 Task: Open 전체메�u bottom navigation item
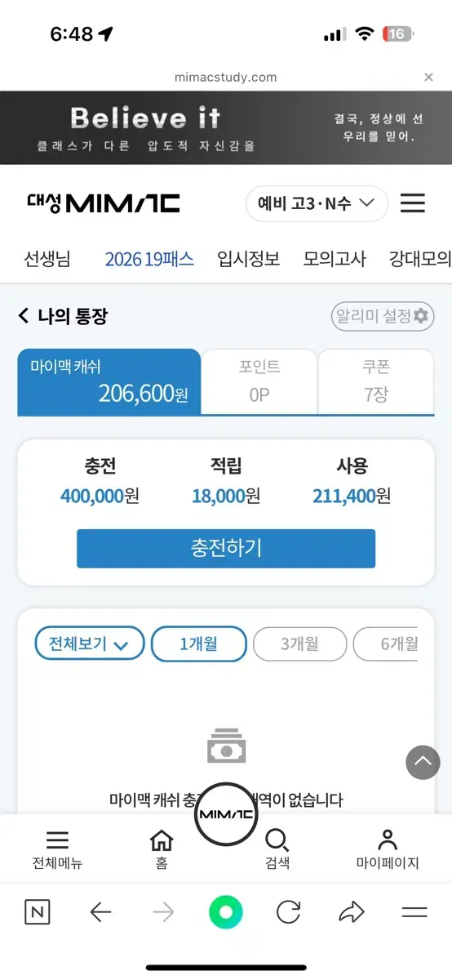(x=57, y=849)
